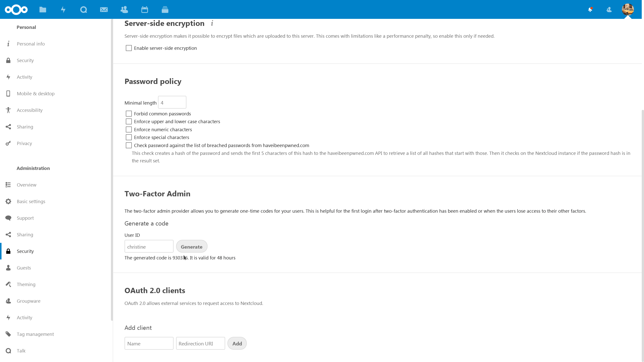
Task: Go to Administration Theming section
Action: tap(26, 284)
